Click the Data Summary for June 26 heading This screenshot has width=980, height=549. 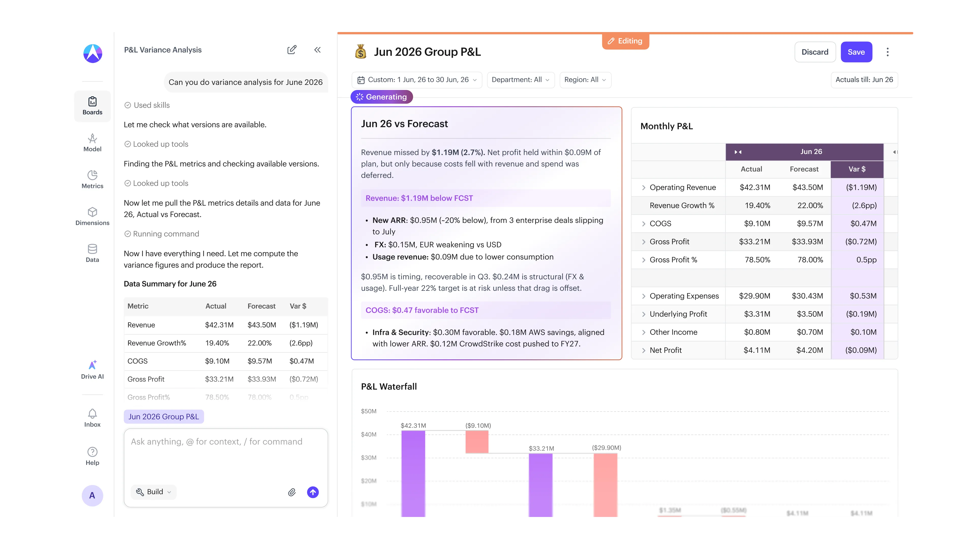[x=170, y=284]
